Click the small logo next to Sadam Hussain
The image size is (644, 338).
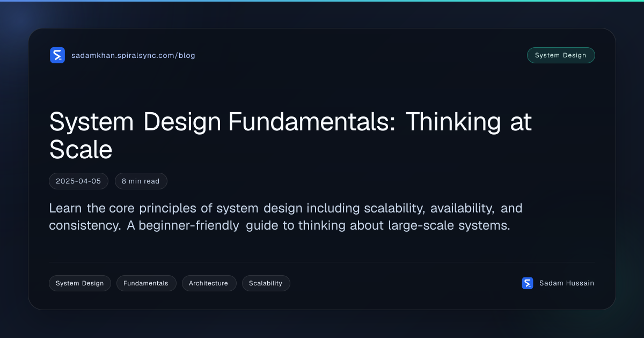[528, 283]
